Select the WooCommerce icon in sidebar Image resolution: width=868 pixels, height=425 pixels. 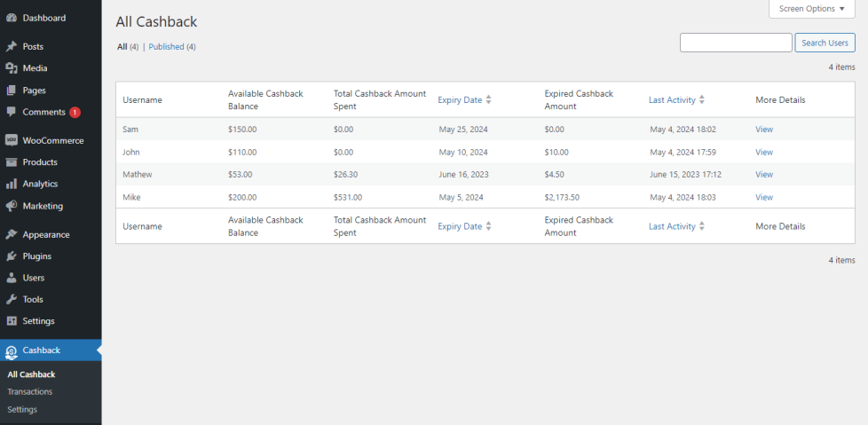click(12, 140)
